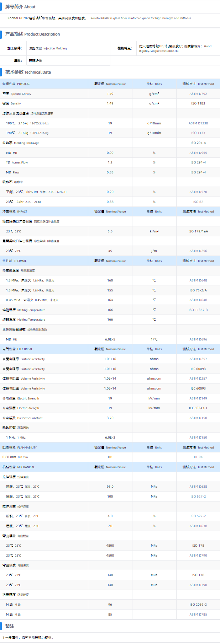Select the 牌号简介 About section heading
220x644 pixels.
click(x=20, y=7)
